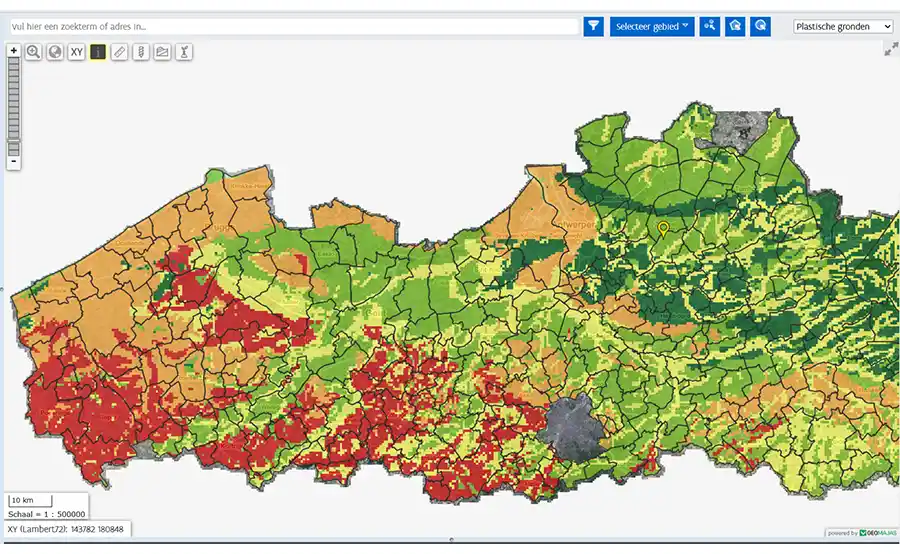Viewport: 900px width, 554px height.
Task: Select the magnifier zoom-to-area tool
Action: pyautogui.click(x=33, y=52)
